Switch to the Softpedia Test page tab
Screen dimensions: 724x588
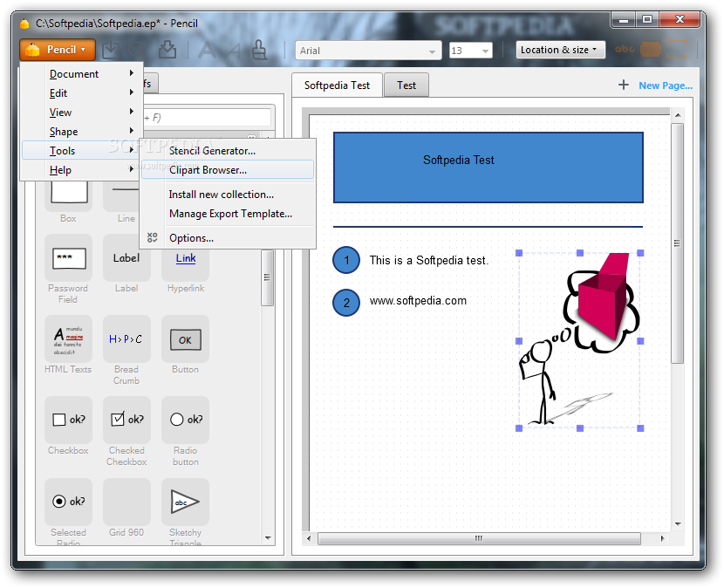(337, 85)
